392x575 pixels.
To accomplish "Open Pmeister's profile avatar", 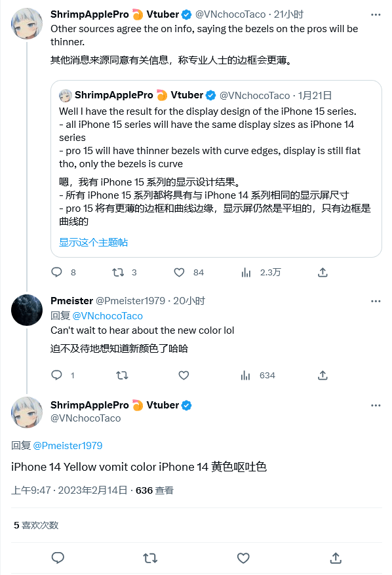I will click(27, 309).
